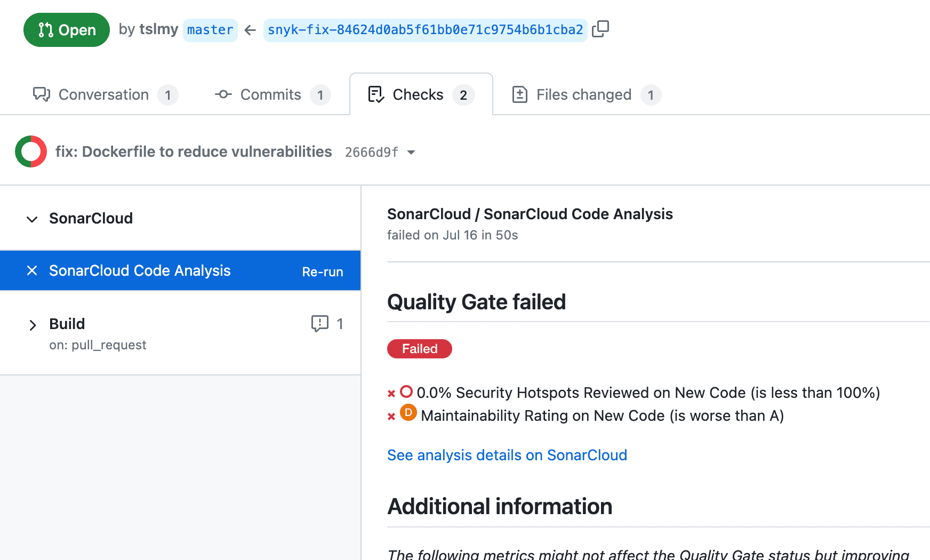The width and height of the screenshot is (930, 560).
Task: Click the copy branch name icon
Action: click(x=600, y=29)
